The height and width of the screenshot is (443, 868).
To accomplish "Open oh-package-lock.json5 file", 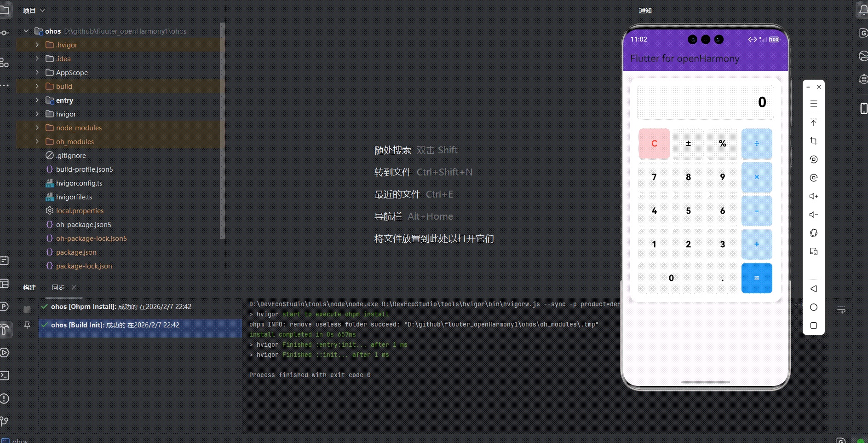I will pyautogui.click(x=91, y=238).
